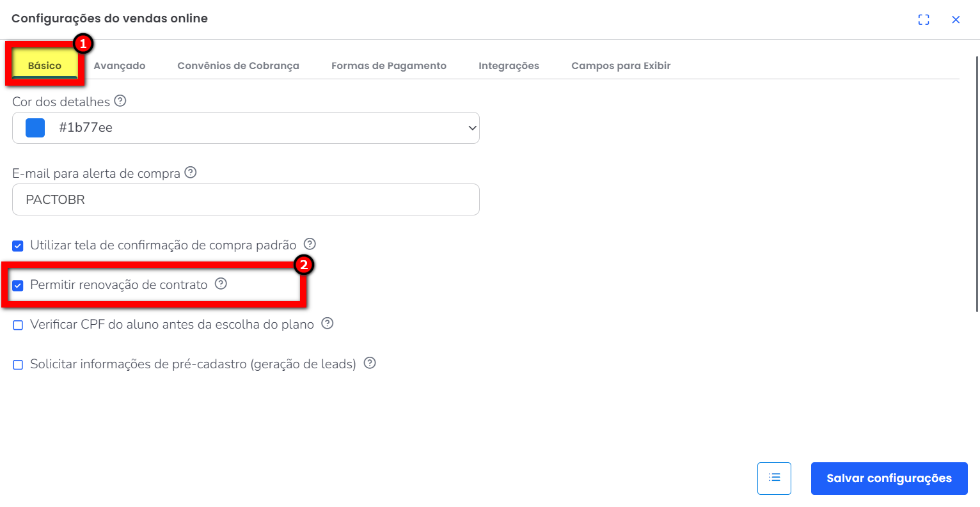
Task: Open the Cor dos detalhes dropdown
Action: click(472, 128)
